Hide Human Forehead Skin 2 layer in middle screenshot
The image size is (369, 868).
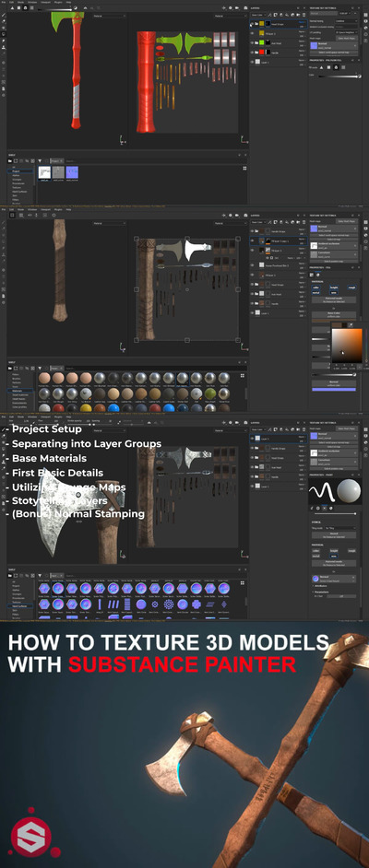[x=252, y=265]
